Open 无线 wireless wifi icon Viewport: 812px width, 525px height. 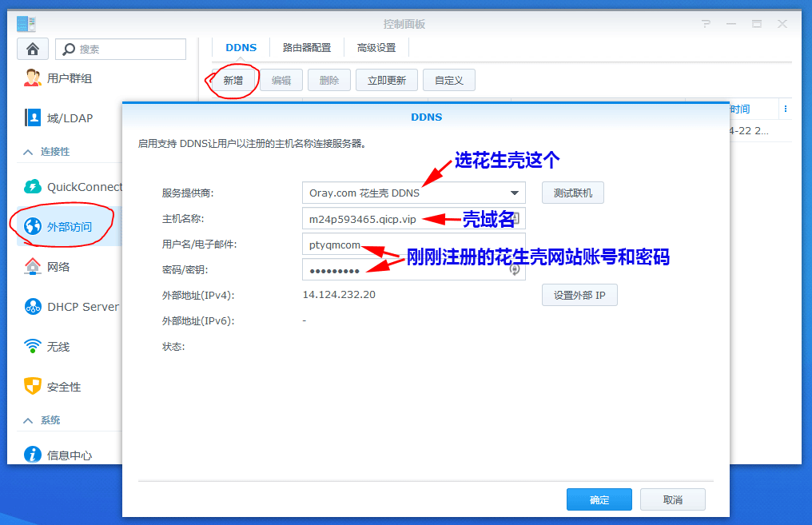33,346
